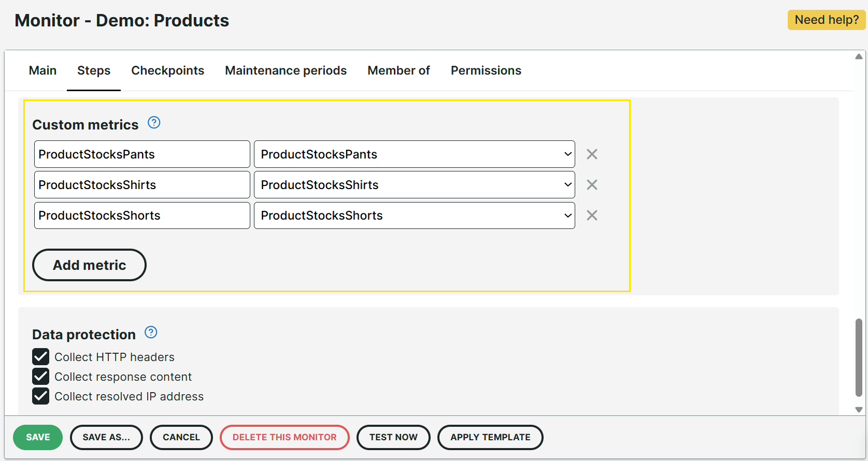Switch to the Checkpoints tab
Viewport: 868px width, 461px height.
tap(167, 70)
